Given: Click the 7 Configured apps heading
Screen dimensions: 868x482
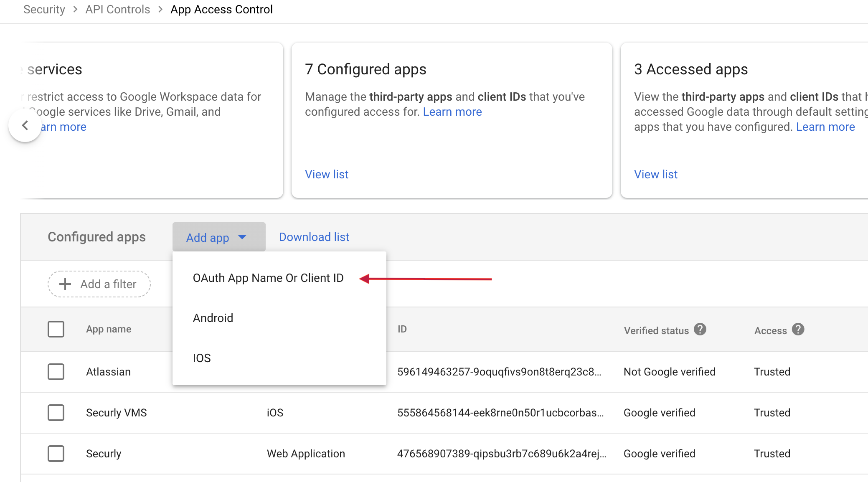Looking at the screenshot, I should tap(365, 69).
